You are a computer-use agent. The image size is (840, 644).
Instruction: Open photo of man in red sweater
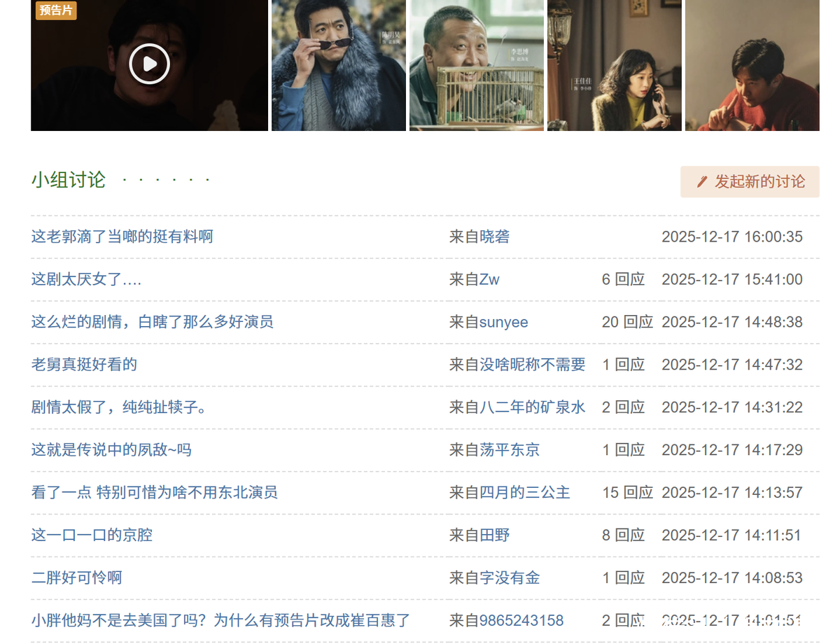pos(752,64)
